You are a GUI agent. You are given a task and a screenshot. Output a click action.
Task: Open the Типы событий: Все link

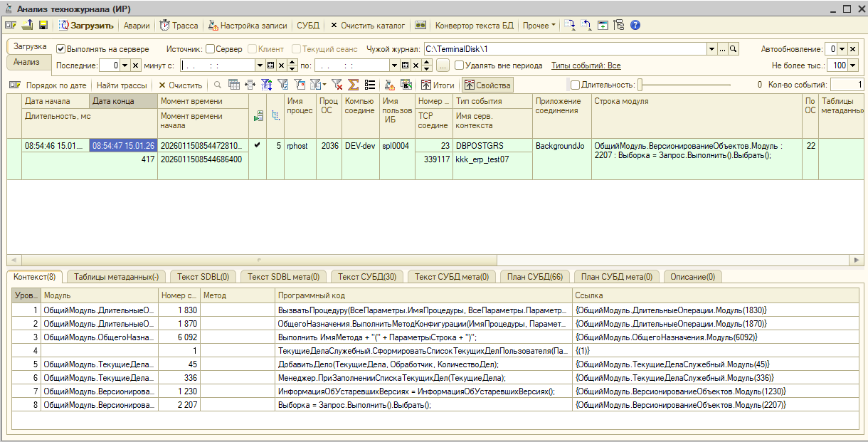pyautogui.click(x=586, y=65)
